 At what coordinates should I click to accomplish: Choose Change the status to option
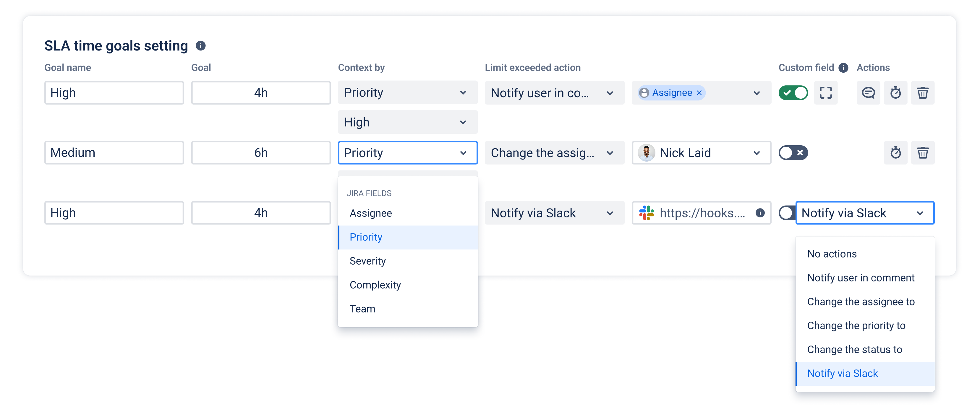coord(865,350)
